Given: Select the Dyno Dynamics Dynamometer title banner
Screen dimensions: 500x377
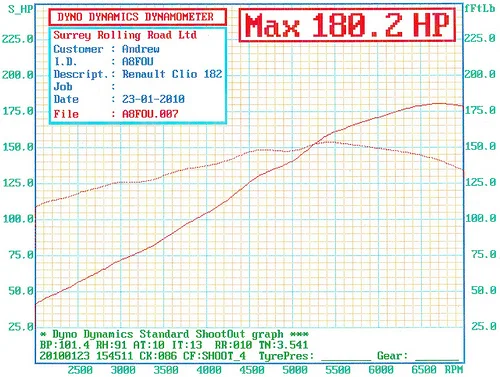Looking at the screenshot, I should 137,17.
